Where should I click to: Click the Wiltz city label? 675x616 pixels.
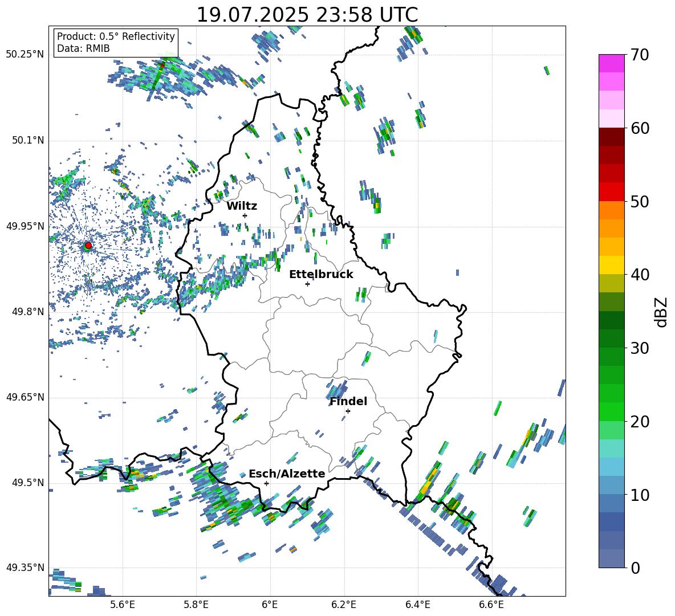click(x=242, y=206)
